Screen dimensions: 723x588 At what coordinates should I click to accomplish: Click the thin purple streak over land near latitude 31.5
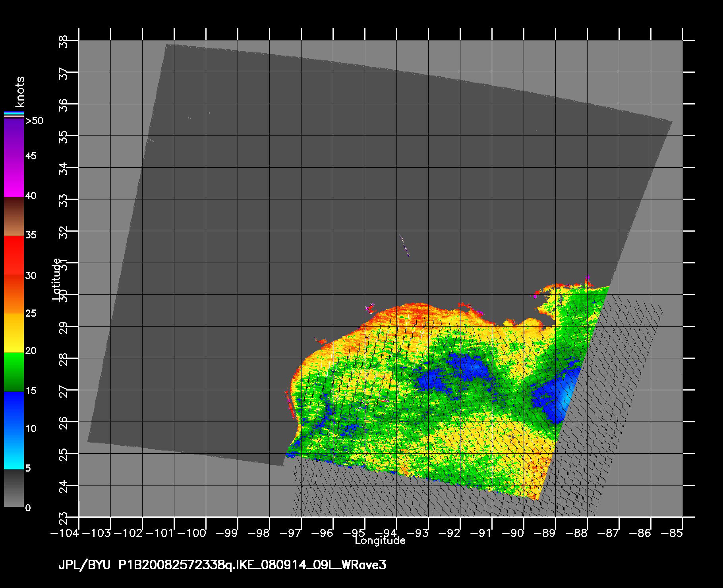pos(404,245)
